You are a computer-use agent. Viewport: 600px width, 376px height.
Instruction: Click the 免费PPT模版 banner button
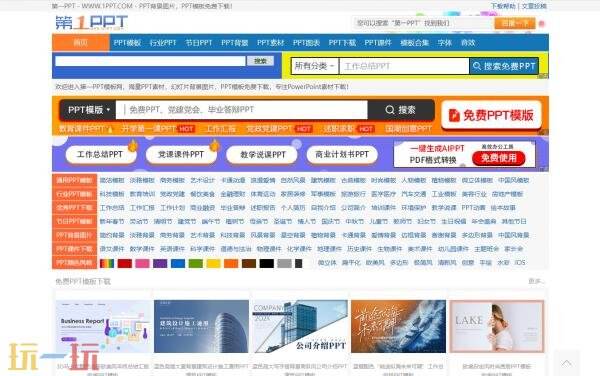pyautogui.click(x=491, y=115)
